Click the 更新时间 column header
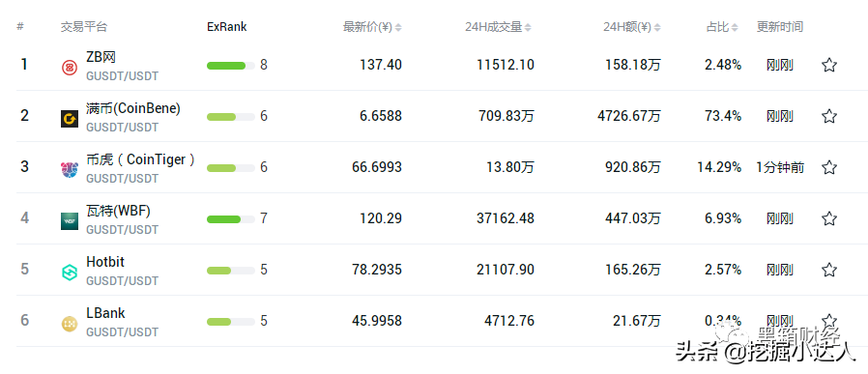 coord(780,26)
